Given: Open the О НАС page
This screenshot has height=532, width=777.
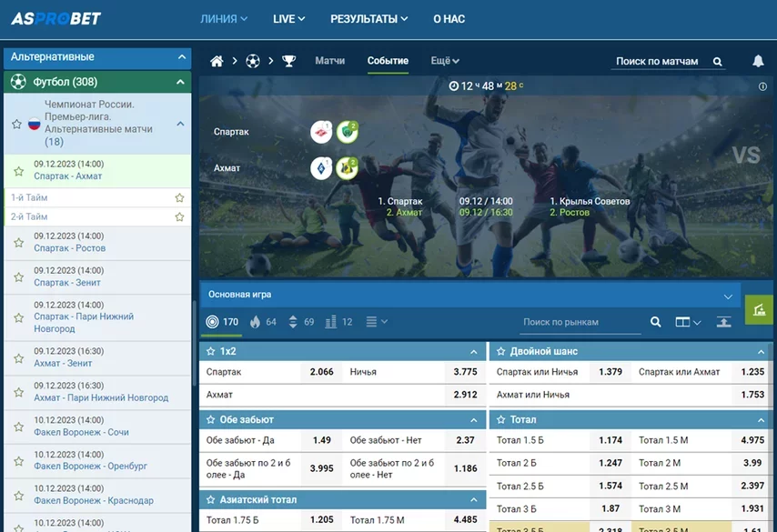Looking at the screenshot, I should (x=449, y=19).
